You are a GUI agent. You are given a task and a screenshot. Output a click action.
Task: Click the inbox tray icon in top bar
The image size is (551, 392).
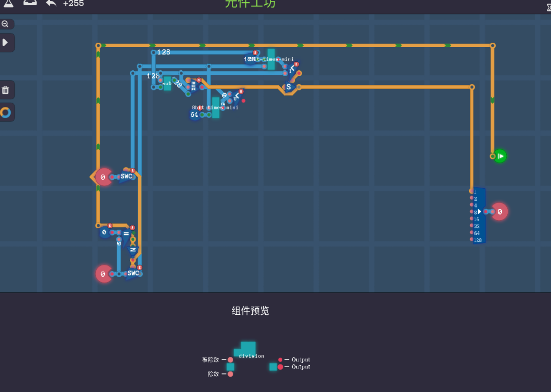tap(30, 3)
